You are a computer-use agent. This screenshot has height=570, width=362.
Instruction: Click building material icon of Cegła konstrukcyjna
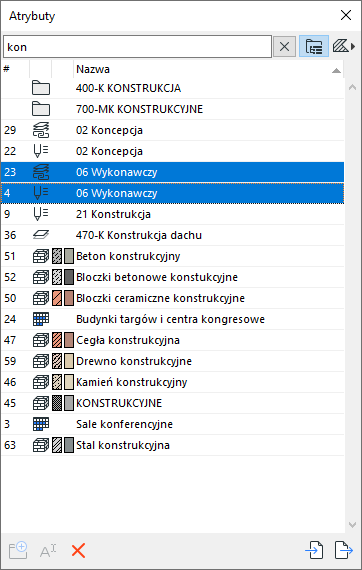(41, 340)
